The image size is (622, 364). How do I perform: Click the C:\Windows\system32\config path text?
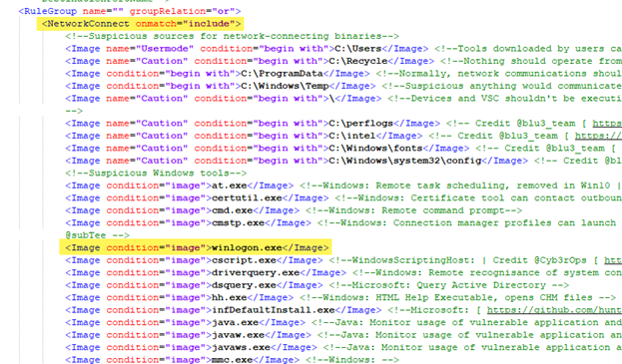[x=405, y=161]
